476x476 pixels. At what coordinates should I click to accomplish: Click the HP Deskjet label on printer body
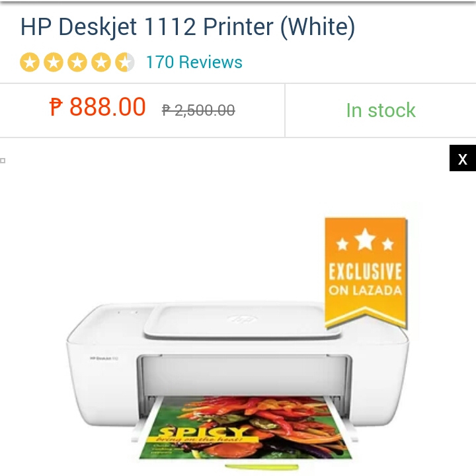tap(104, 358)
